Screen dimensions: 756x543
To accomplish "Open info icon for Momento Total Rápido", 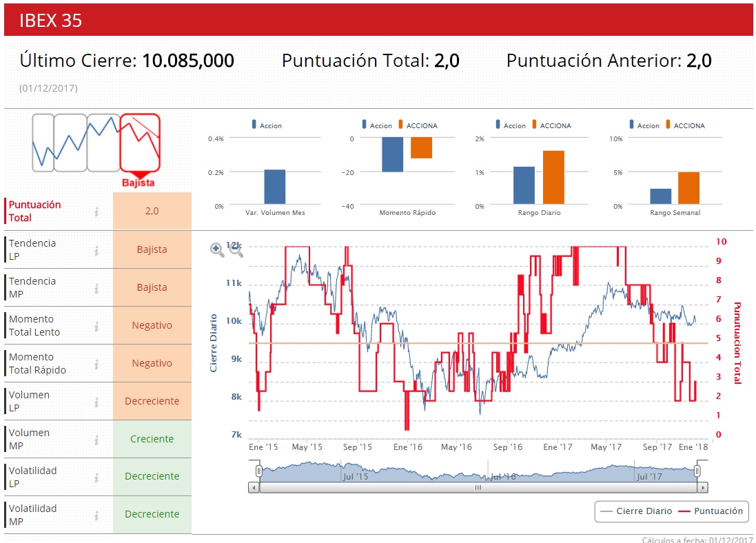I will [96, 364].
